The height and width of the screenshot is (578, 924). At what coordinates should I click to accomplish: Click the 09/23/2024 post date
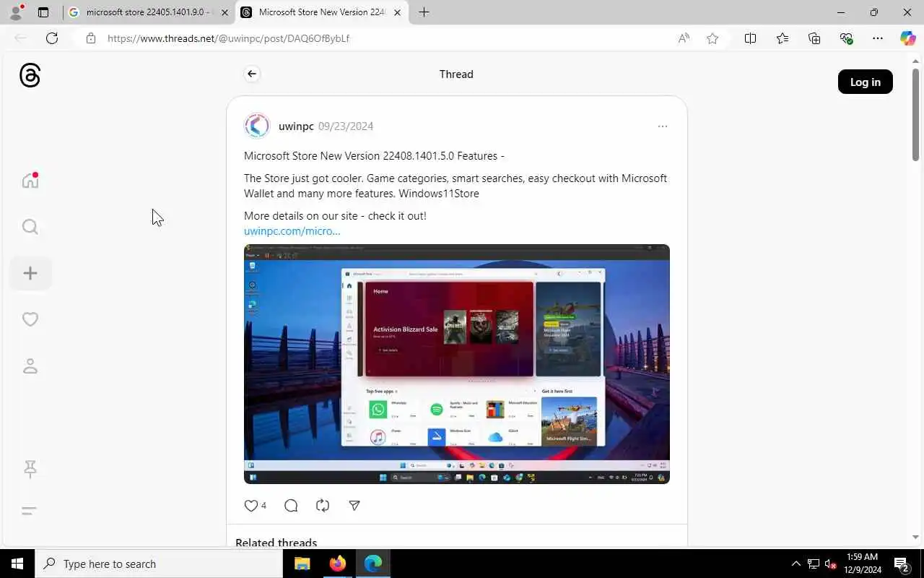(x=346, y=126)
